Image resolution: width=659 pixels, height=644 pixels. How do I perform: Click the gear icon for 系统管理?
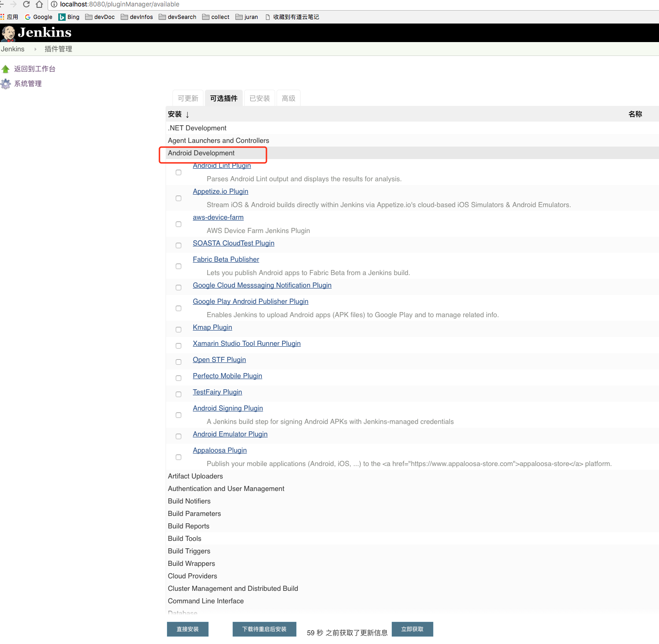[x=6, y=84]
